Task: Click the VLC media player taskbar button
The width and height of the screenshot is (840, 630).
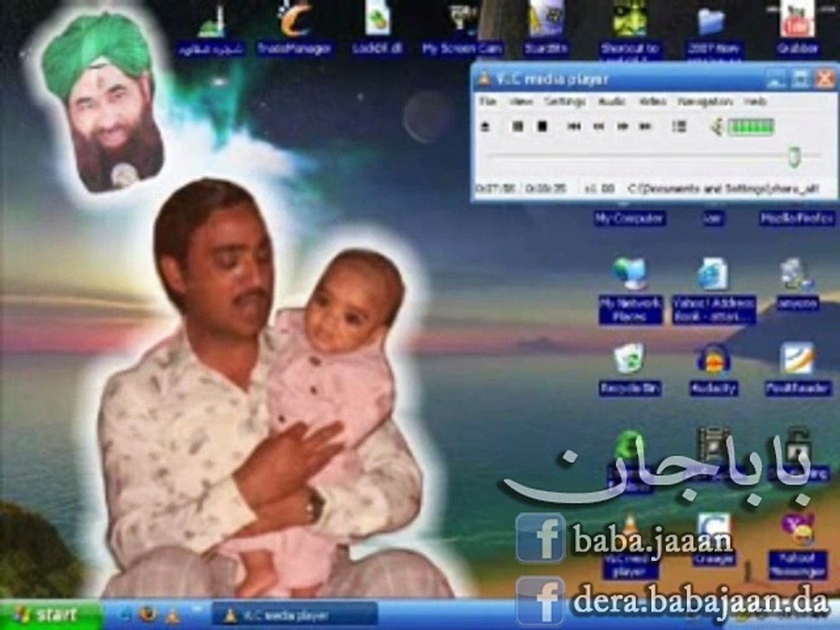Action: pos(295,615)
